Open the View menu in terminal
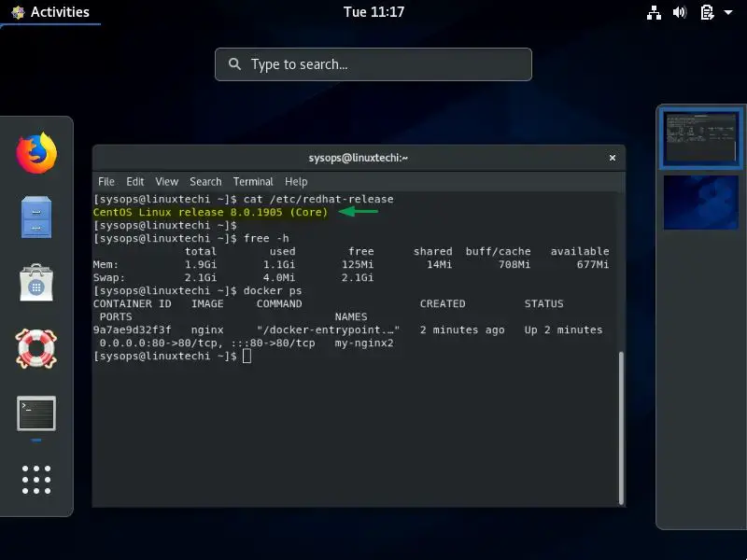Screen dimensions: 747x560 (x=167, y=181)
